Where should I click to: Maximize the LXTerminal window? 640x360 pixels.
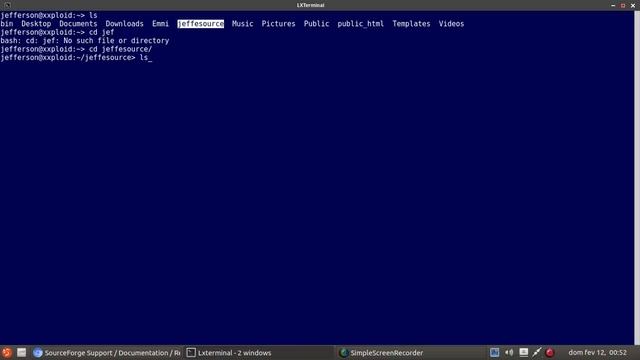click(x=623, y=5)
